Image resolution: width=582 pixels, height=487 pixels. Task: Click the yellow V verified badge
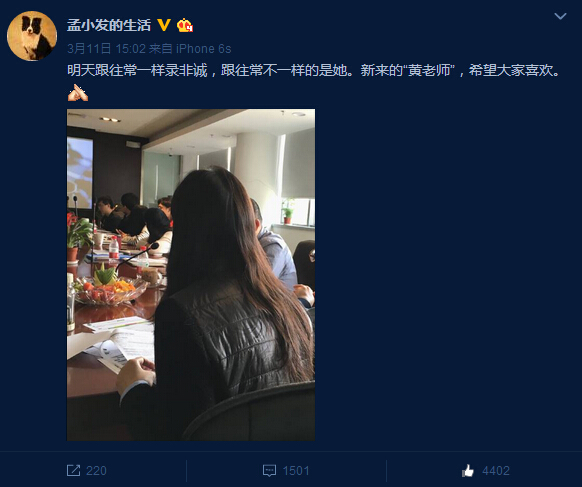[164, 25]
